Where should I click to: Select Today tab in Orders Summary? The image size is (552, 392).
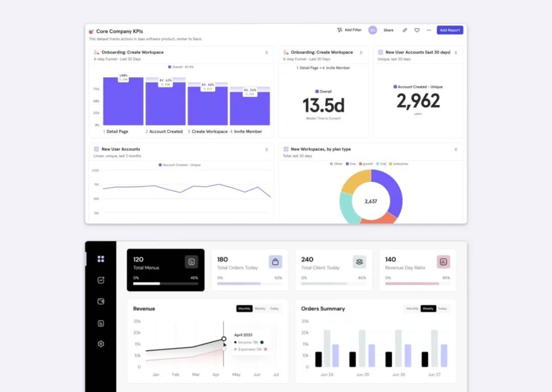point(443,309)
